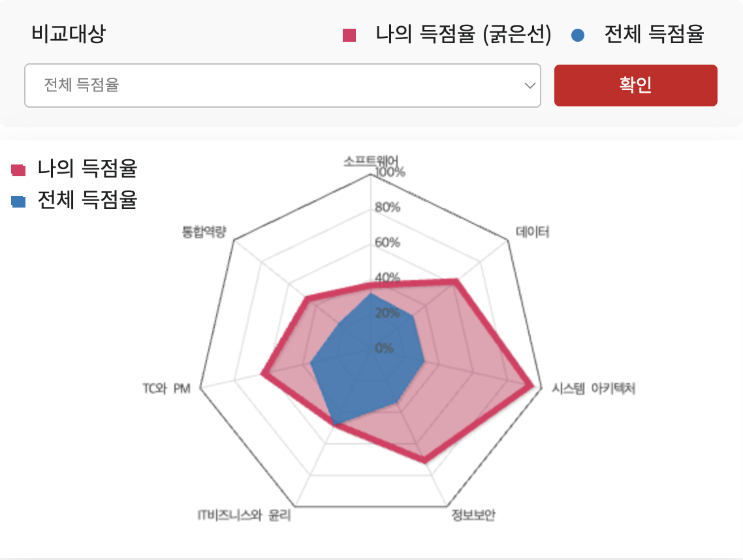Open the 전체 득점율 comparison dropdown
This screenshot has width=743, height=560.
click(x=283, y=86)
